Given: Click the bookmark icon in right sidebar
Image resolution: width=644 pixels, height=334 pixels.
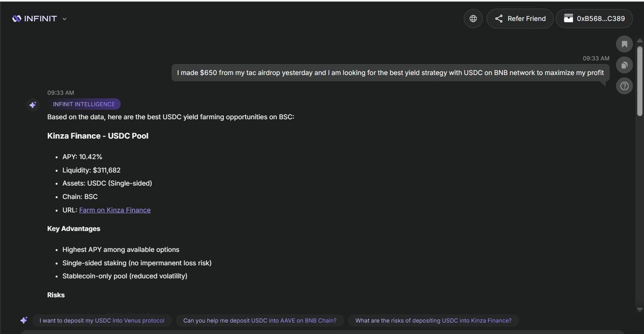Looking at the screenshot, I should [x=624, y=44].
